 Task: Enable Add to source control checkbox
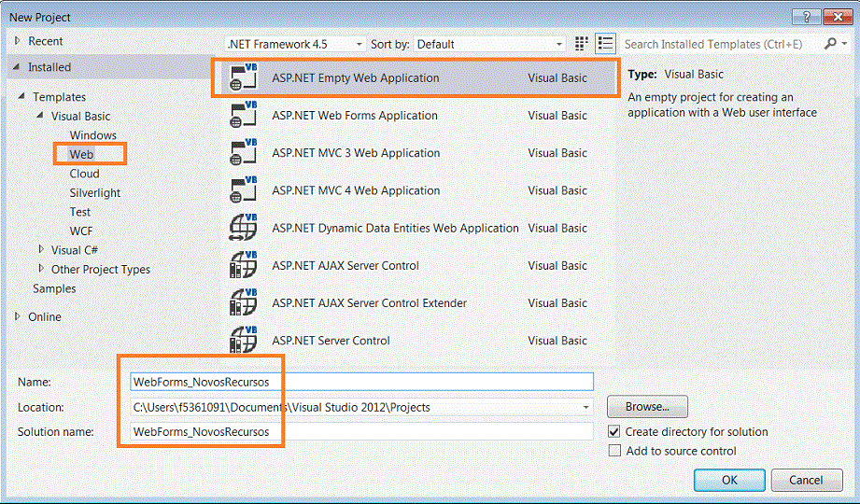point(614,451)
